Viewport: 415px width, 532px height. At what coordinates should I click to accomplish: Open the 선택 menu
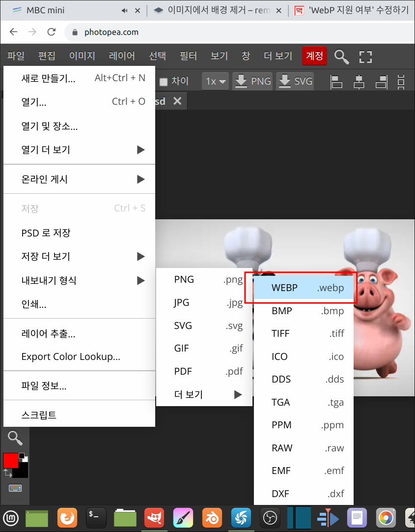pos(158,56)
